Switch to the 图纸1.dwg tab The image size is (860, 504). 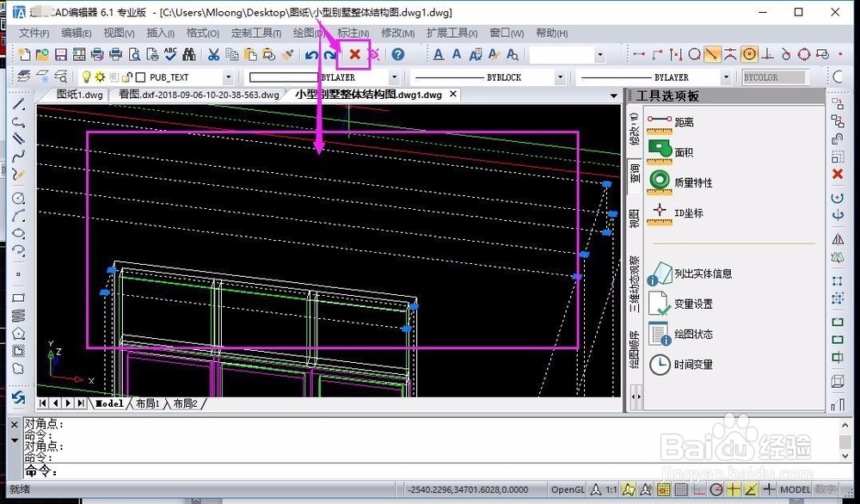[x=79, y=95]
